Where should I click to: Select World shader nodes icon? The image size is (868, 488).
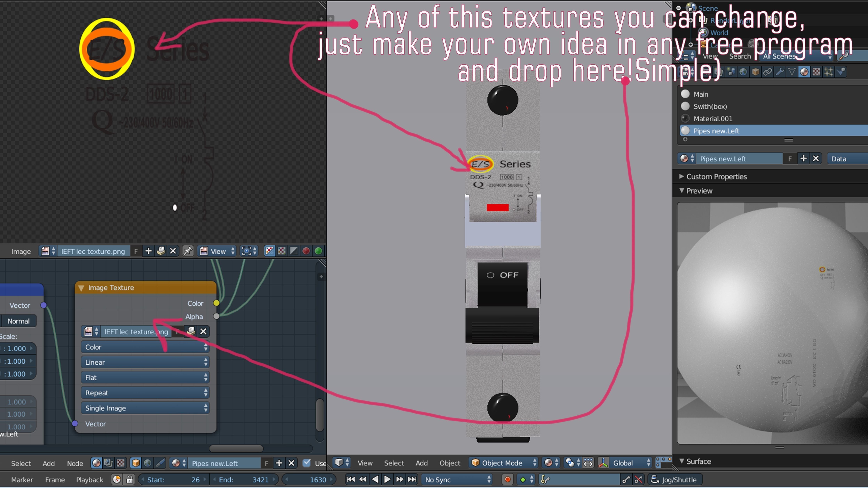pyautogui.click(x=148, y=463)
